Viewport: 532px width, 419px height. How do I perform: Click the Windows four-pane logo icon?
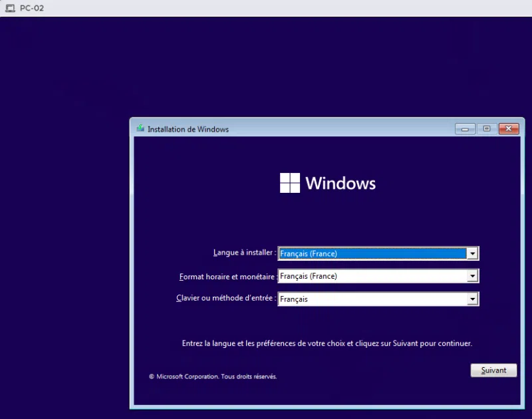pos(289,183)
